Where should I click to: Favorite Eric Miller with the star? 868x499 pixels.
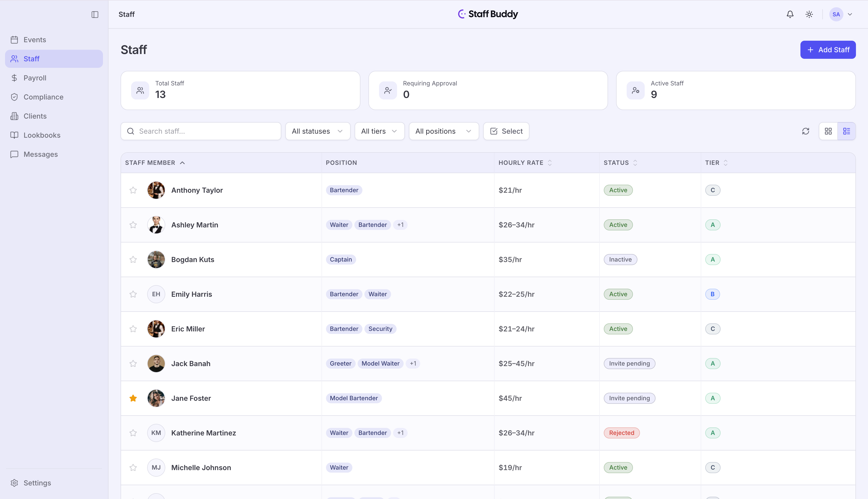pos(133,329)
